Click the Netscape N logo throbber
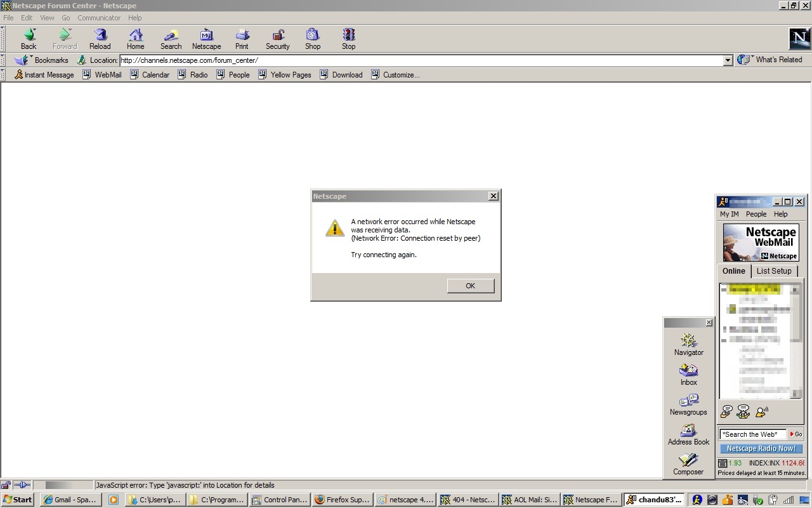The image size is (812, 508). (x=799, y=39)
